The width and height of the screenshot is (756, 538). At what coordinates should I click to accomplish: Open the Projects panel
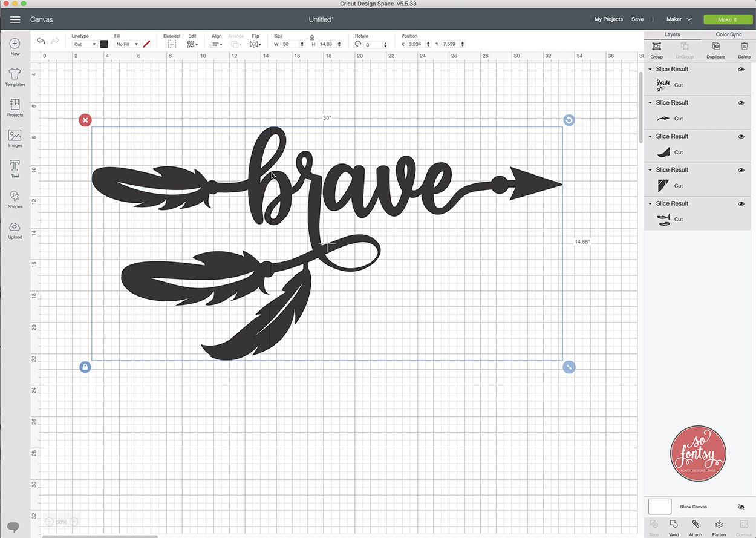pos(15,108)
